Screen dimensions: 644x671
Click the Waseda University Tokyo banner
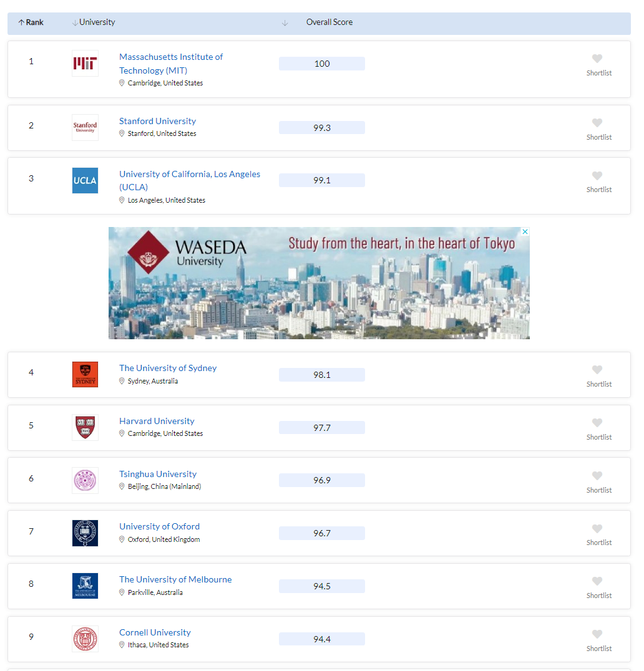tap(318, 284)
